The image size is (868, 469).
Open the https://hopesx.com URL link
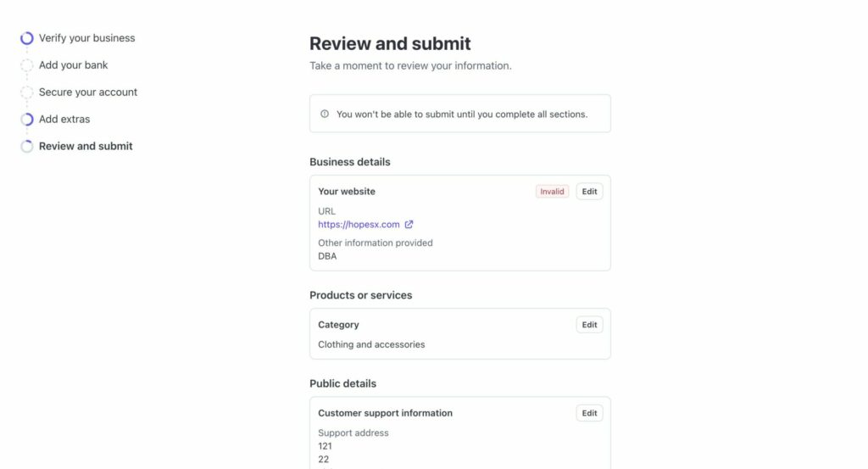pos(359,225)
